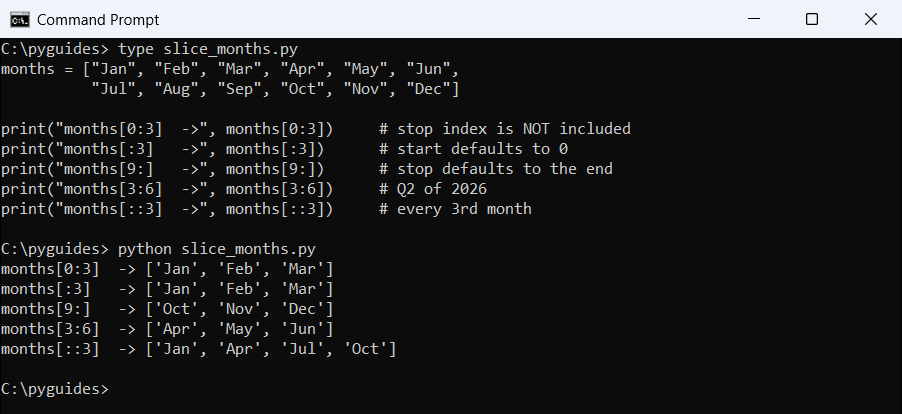
Task: Click output line ['Jan', 'Apr', 'Jul', 'Oct']
Action: pyautogui.click(x=199, y=350)
